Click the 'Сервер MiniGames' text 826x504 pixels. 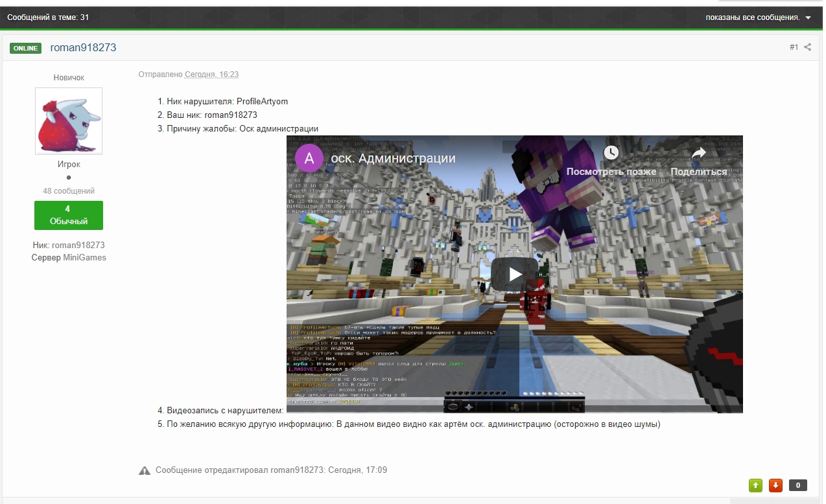[69, 258]
